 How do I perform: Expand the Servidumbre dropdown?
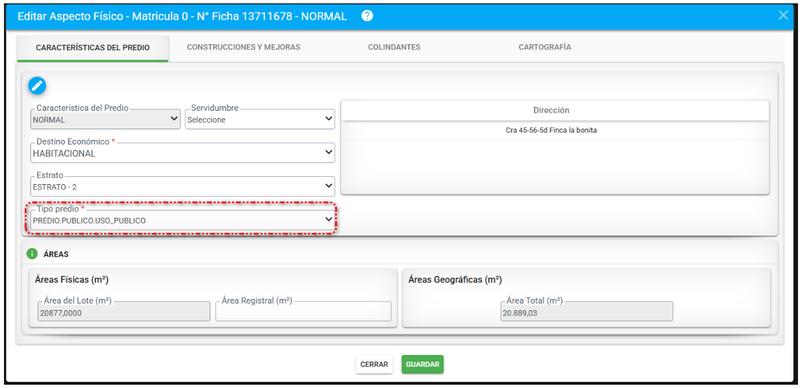click(260, 119)
